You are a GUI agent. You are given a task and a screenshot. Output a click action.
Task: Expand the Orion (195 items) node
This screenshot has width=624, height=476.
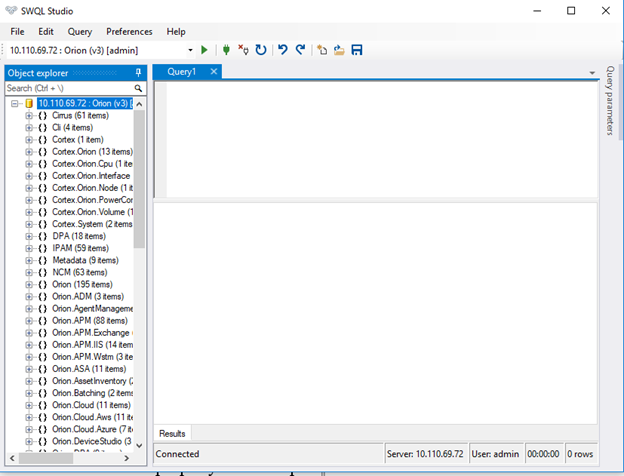pos(29,285)
